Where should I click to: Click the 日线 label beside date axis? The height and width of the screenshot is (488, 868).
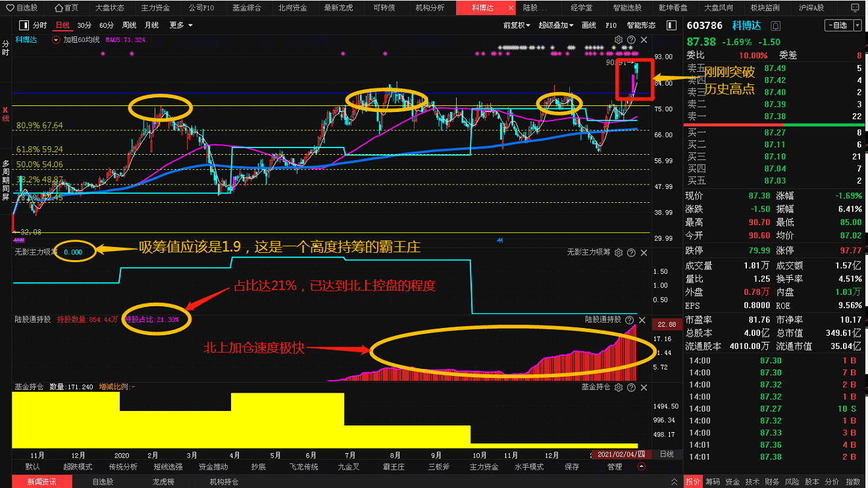coord(667,454)
